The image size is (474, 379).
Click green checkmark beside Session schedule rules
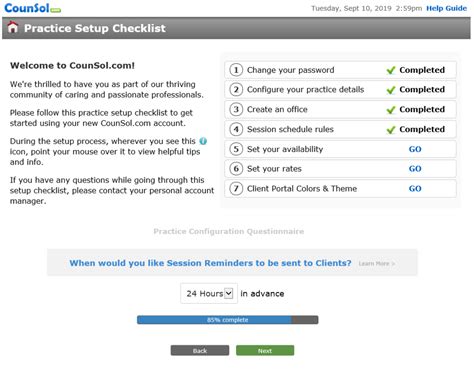pyautogui.click(x=391, y=130)
